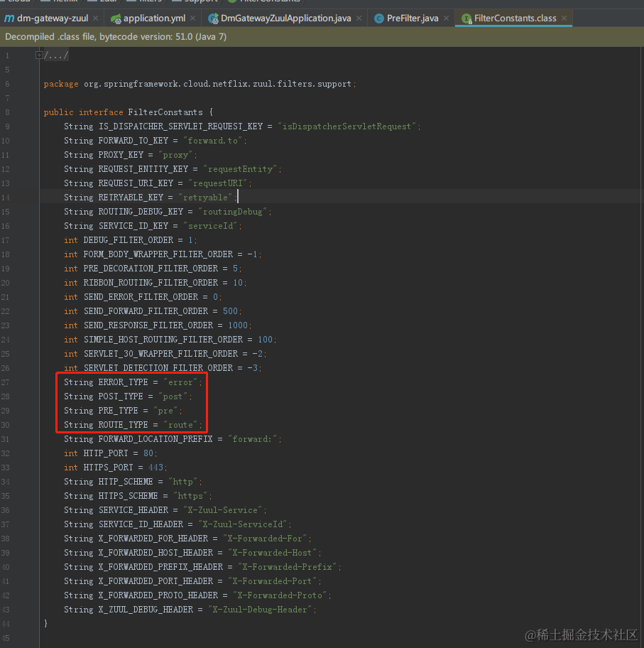Image resolution: width=644 pixels, height=648 pixels.
Task: Click the X_FORWARDED_PROTO_HEADER constant
Action: [x=158, y=595]
